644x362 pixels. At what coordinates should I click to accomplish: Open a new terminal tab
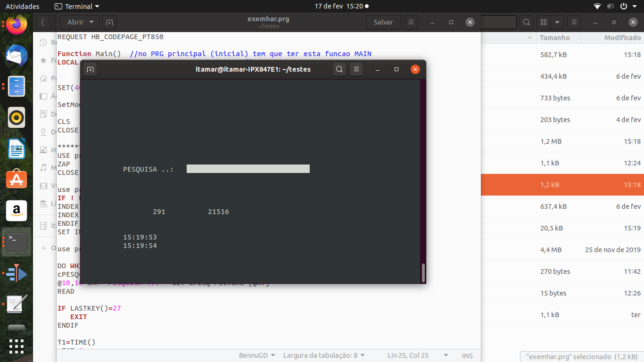[x=90, y=70]
